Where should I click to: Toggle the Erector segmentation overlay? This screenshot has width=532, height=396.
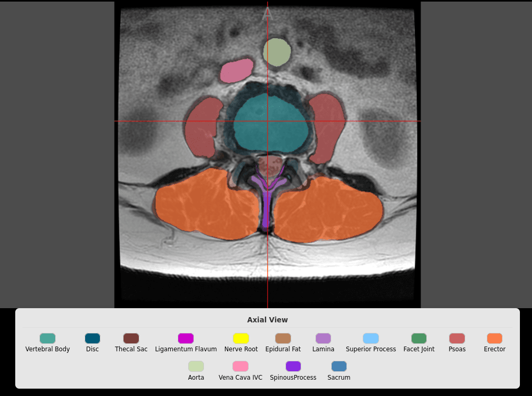click(494, 337)
